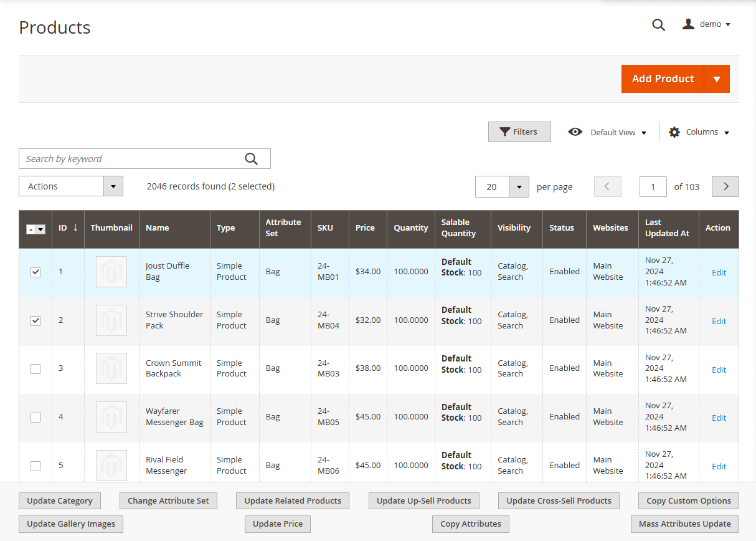The height and width of the screenshot is (541, 756).
Task: Click the ID column sort arrow
Action: [x=75, y=227]
